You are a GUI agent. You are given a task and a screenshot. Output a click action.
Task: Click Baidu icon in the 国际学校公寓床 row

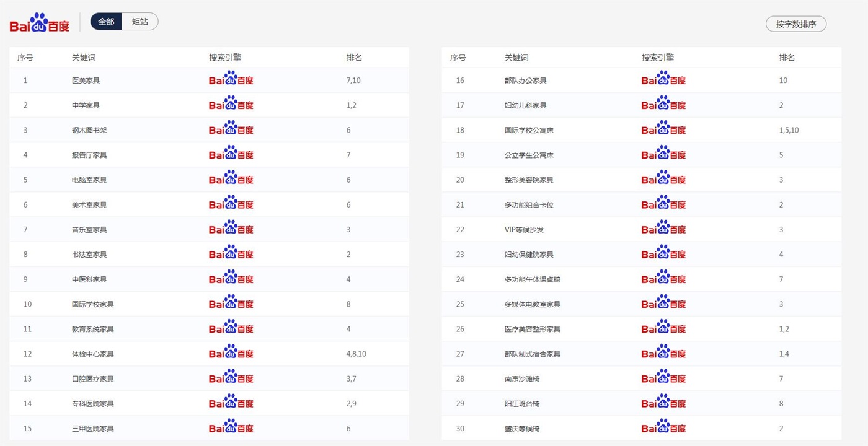(x=663, y=129)
